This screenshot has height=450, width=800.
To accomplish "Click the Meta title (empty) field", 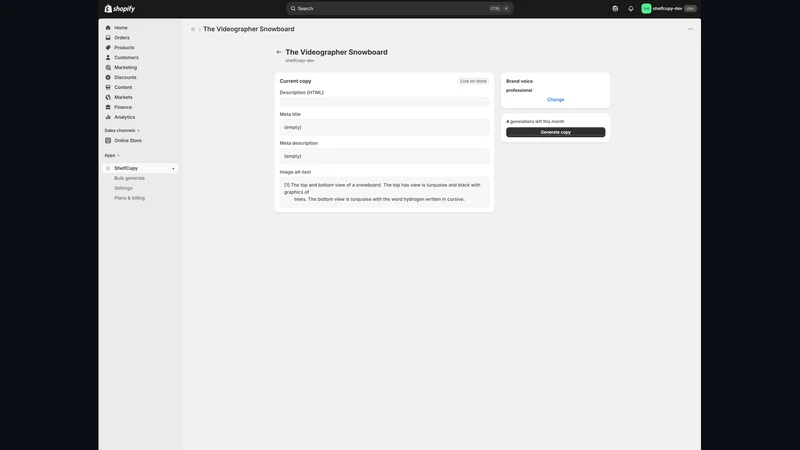I will (x=384, y=128).
